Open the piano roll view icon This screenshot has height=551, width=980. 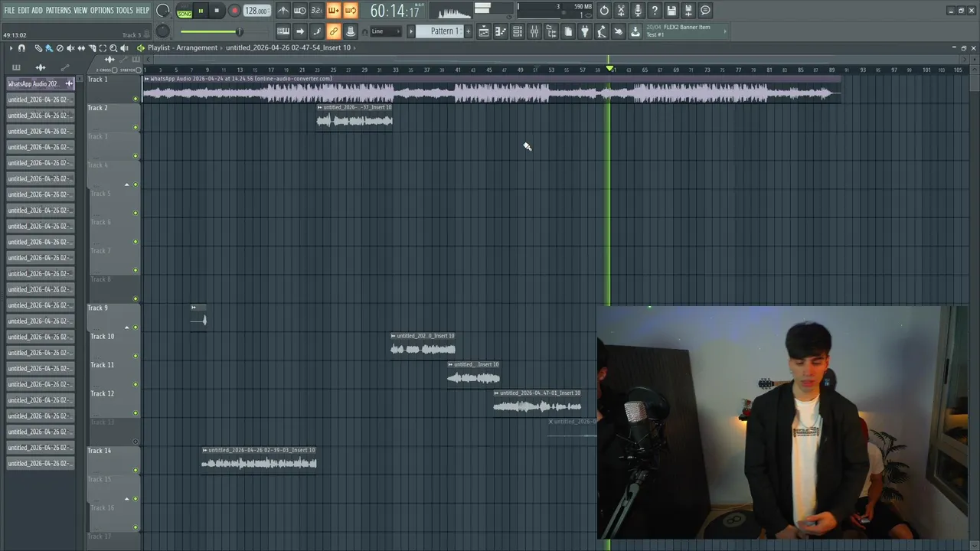coord(501,31)
